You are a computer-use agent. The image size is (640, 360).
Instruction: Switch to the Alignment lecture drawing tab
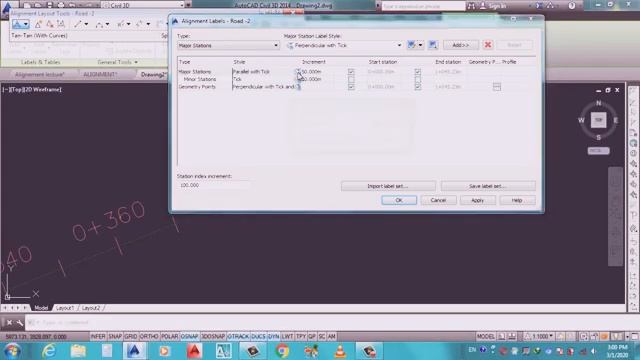[x=40, y=74]
